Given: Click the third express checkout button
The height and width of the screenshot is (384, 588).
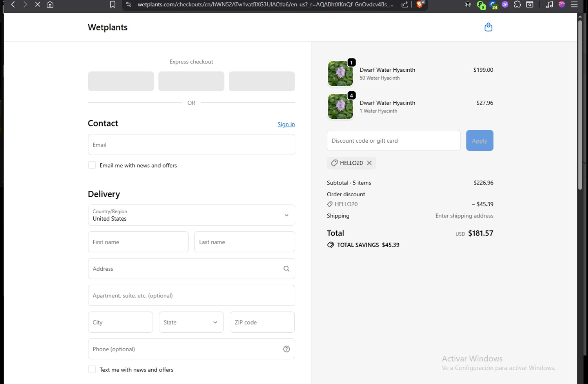Looking at the screenshot, I should [262, 81].
